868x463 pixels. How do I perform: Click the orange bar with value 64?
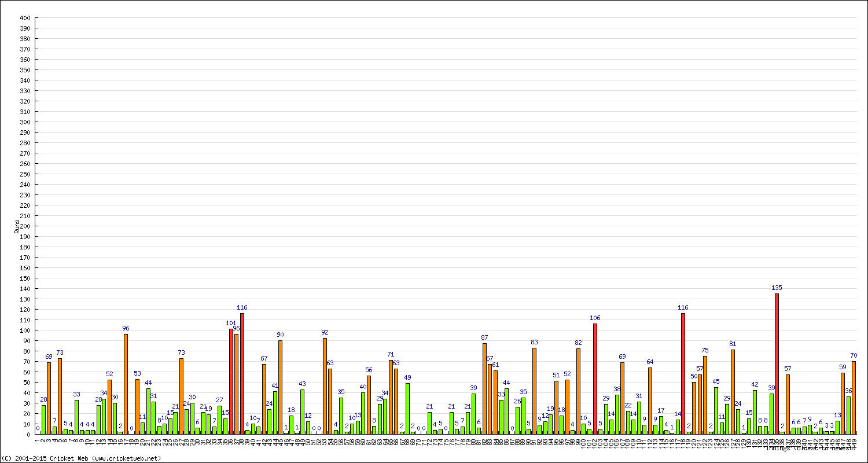pos(650,401)
